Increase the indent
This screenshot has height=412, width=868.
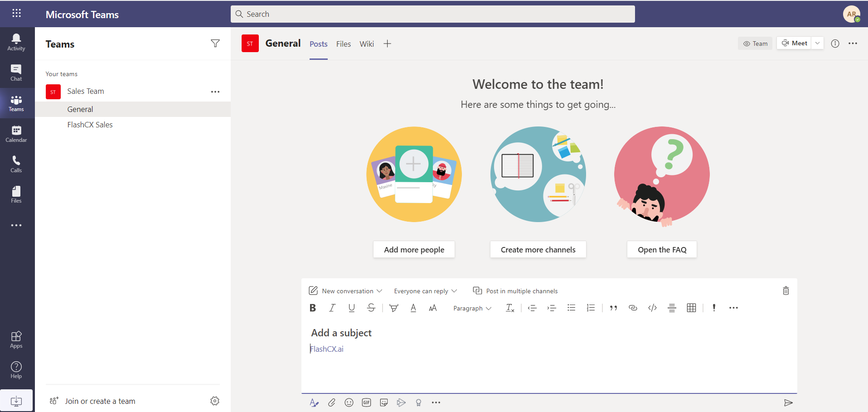(552, 308)
